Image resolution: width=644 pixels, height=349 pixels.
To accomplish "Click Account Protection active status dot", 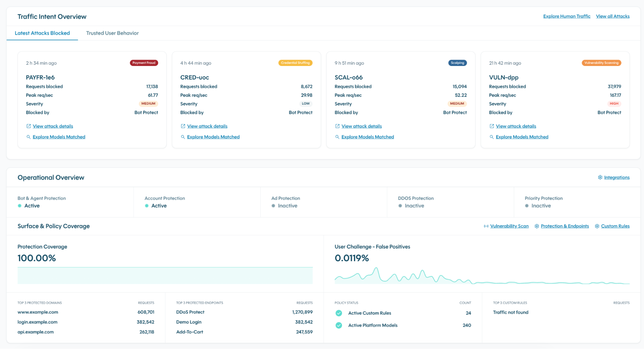I will tap(147, 206).
